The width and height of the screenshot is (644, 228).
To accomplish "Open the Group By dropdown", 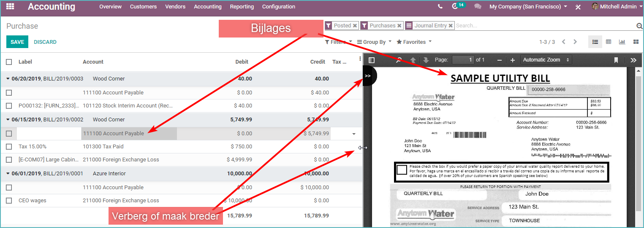I will tap(374, 42).
